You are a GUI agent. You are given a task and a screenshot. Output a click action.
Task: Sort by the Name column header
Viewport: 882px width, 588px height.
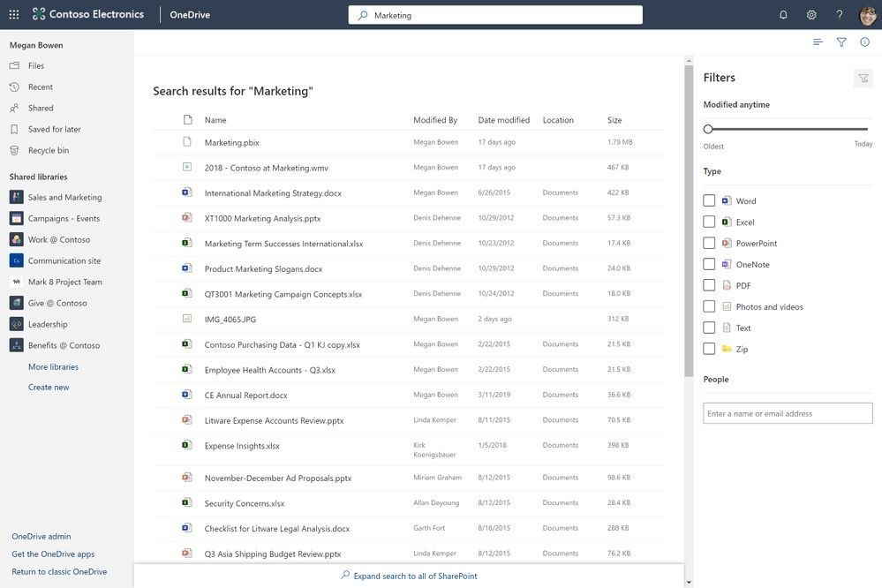[215, 120]
